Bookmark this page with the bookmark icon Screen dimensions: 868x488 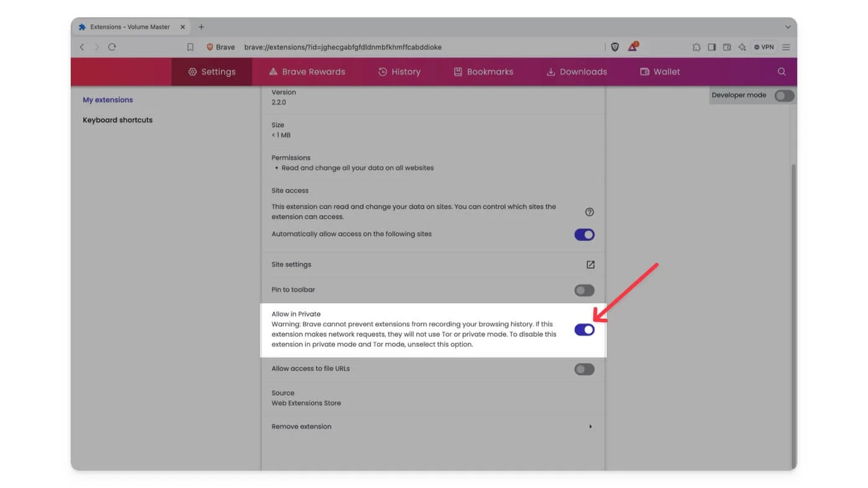(x=190, y=47)
